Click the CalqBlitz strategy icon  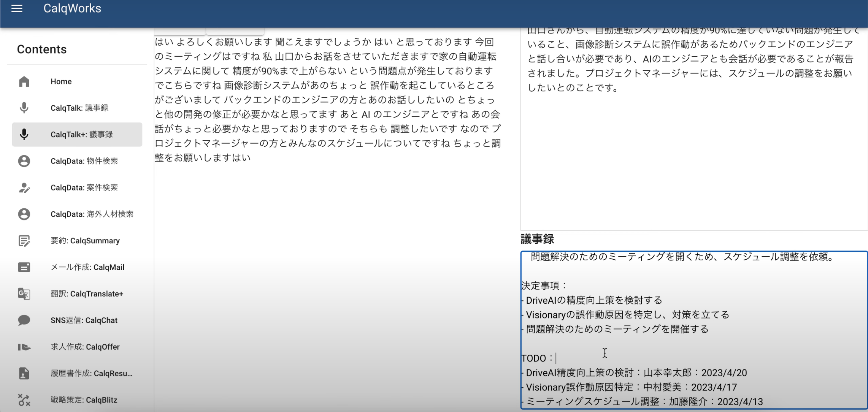24,400
